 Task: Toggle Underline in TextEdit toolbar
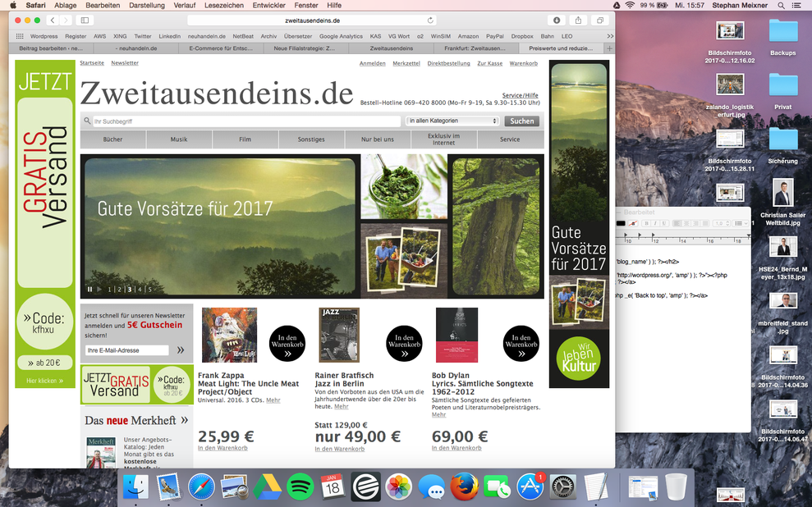click(x=664, y=223)
